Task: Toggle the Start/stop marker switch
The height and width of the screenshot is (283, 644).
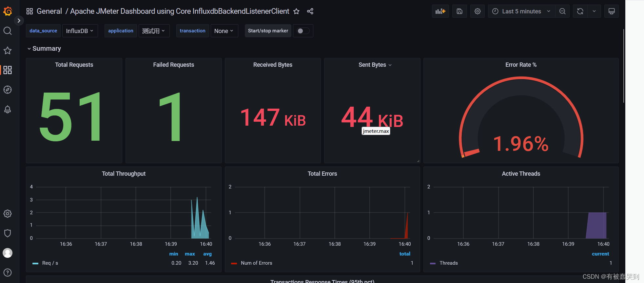Action: [303, 31]
